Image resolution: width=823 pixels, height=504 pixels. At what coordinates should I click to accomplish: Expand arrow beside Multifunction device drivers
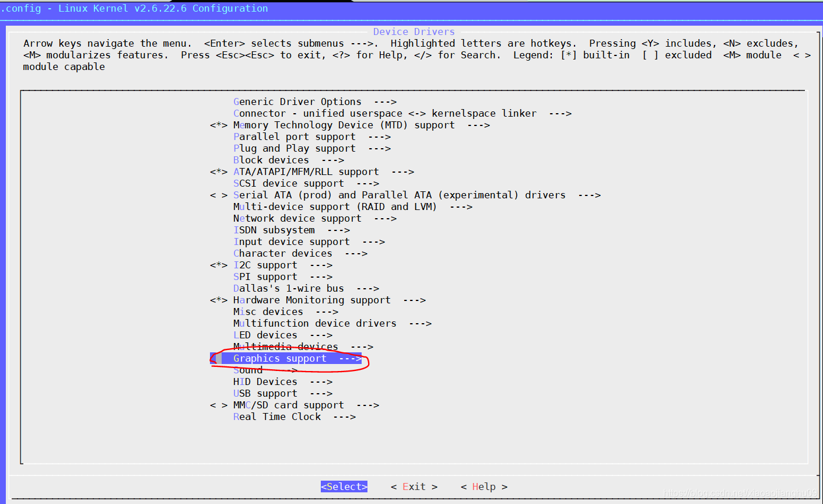[x=420, y=323]
